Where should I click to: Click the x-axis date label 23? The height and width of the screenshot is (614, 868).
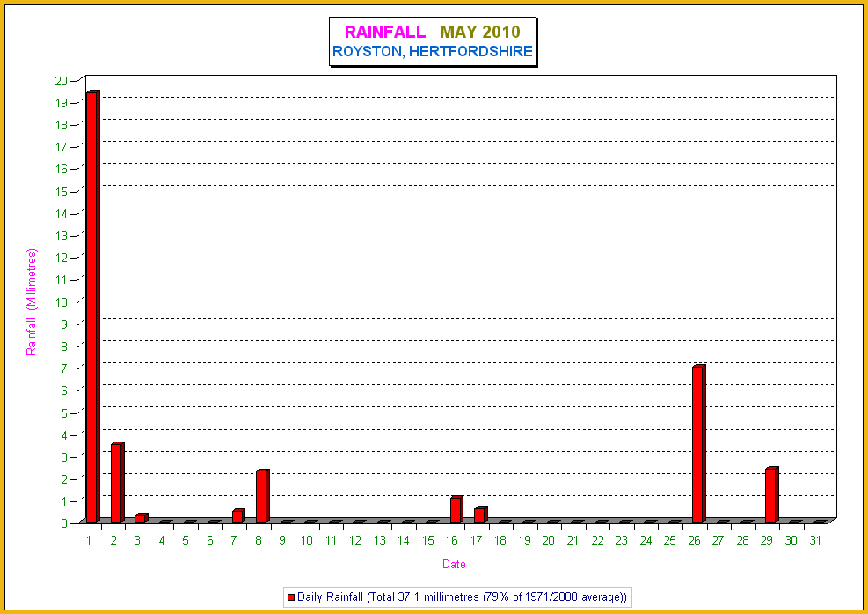pyautogui.click(x=621, y=540)
